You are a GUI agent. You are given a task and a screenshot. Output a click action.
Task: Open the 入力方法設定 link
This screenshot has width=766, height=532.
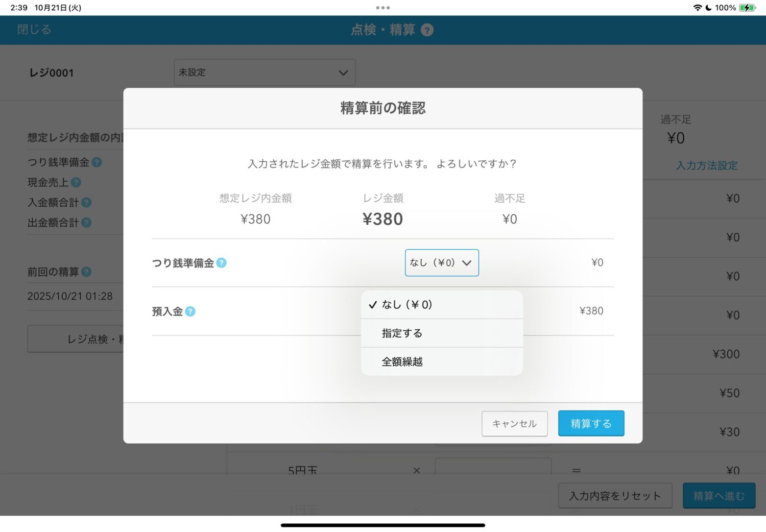click(x=706, y=165)
